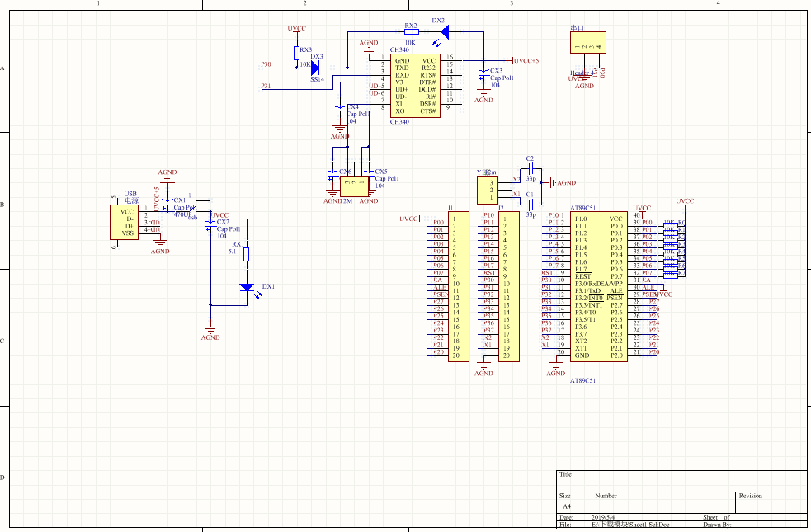Screen dimensions: 811x532
Task: Click the date value 2019/5/4
Action: click(x=603, y=517)
